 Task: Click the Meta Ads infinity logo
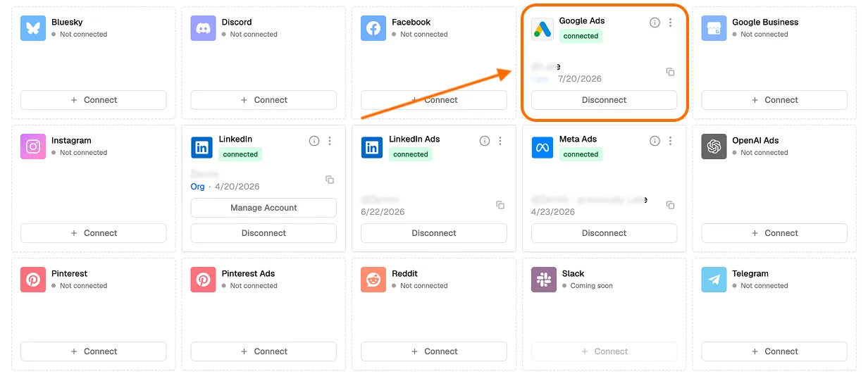[x=542, y=147]
